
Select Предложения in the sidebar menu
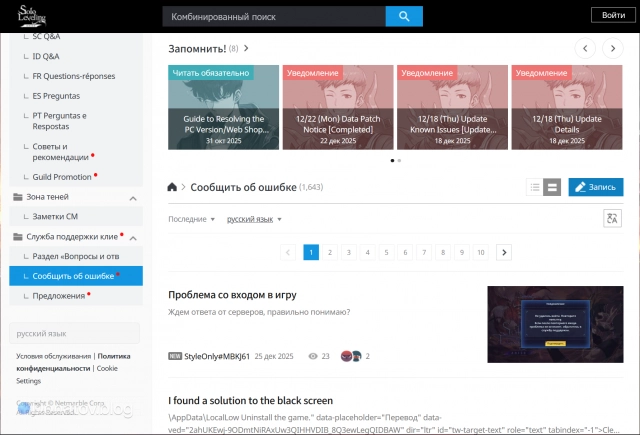tap(58, 295)
